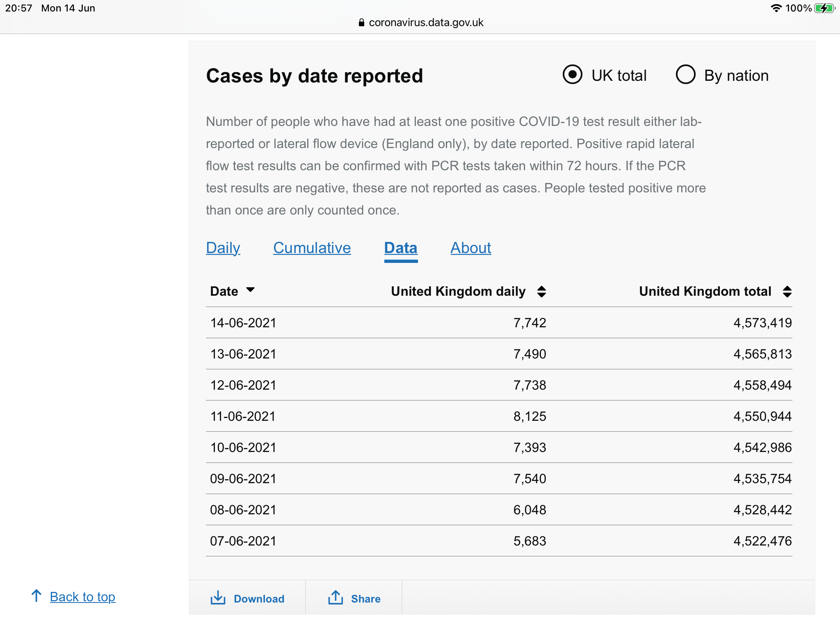Tap the 20:57 clock in status bar

pos(19,8)
